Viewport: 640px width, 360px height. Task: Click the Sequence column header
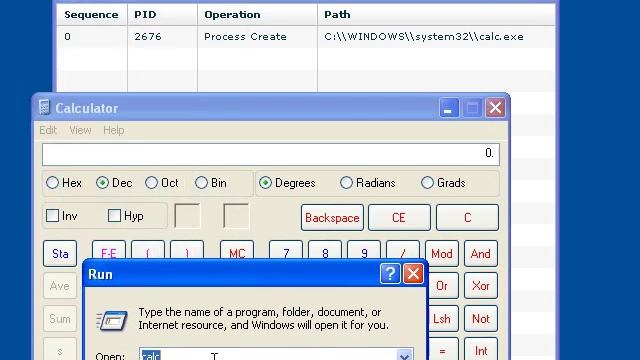click(x=91, y=15)
